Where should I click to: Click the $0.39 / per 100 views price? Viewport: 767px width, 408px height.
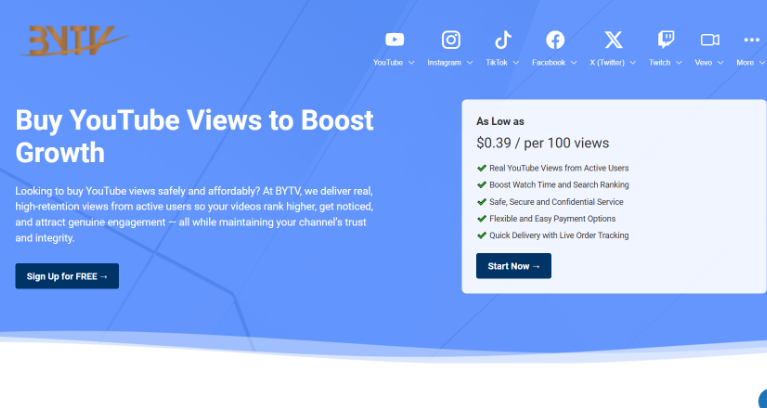(x=542, y=143)
